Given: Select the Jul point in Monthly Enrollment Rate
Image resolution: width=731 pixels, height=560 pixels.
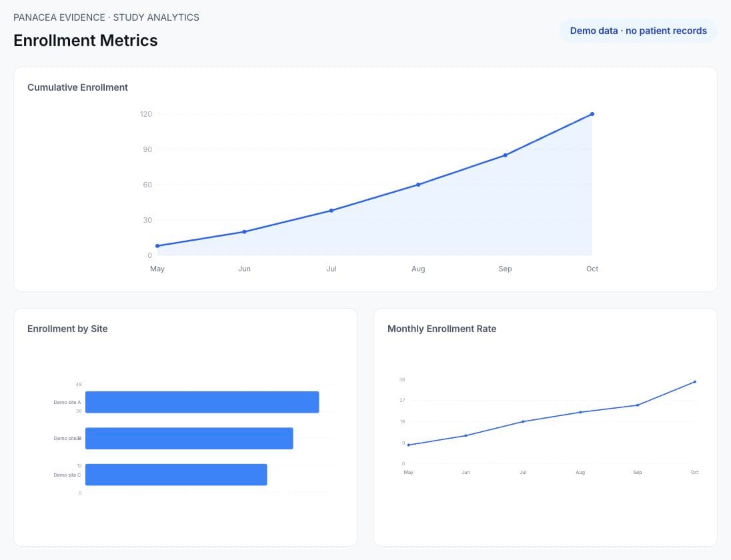Looking at the screenshot, I should click(523, 421).
